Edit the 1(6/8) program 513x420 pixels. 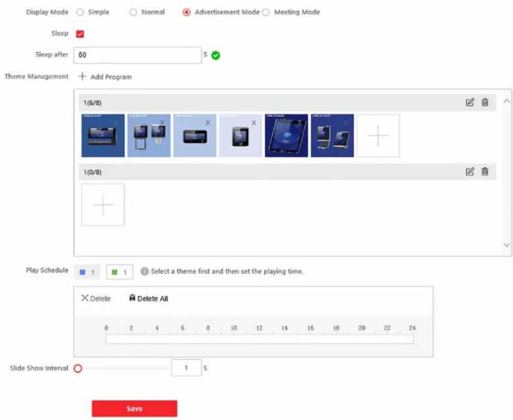coord(470,102)
